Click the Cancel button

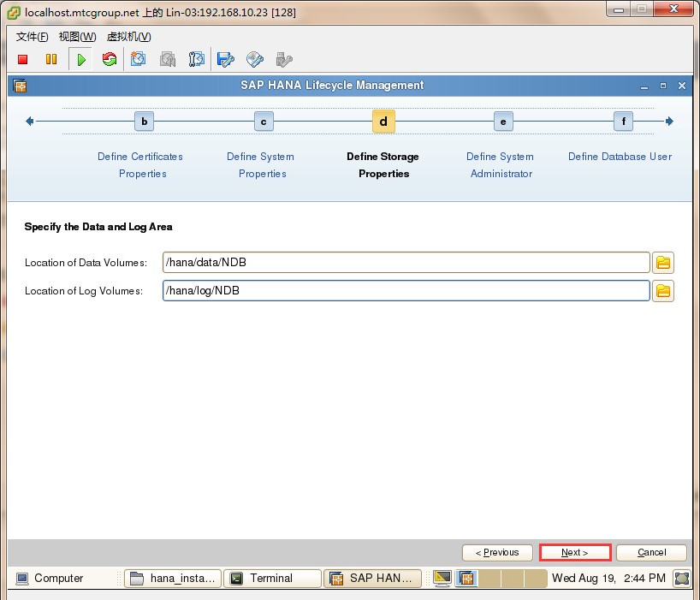pyautogui.click(x=651, y=553)
